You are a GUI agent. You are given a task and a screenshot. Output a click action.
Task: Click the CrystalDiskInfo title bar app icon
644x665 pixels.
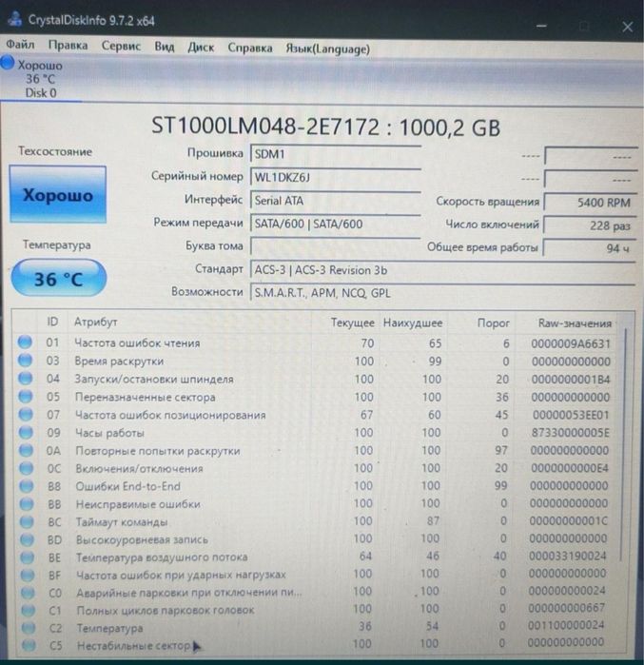tap(14, 19)
